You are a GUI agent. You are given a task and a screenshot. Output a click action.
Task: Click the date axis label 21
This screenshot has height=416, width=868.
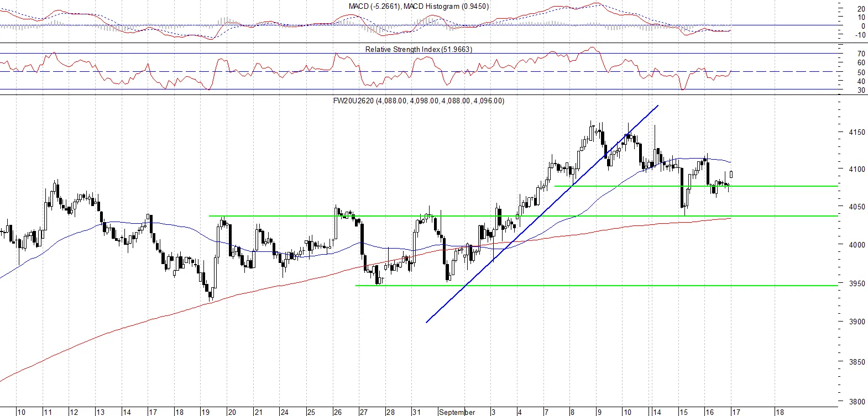258,412
